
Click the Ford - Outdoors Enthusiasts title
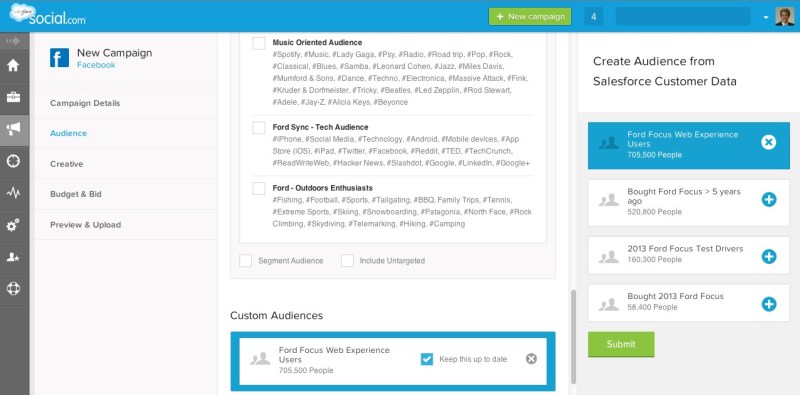tap(322, 188)
